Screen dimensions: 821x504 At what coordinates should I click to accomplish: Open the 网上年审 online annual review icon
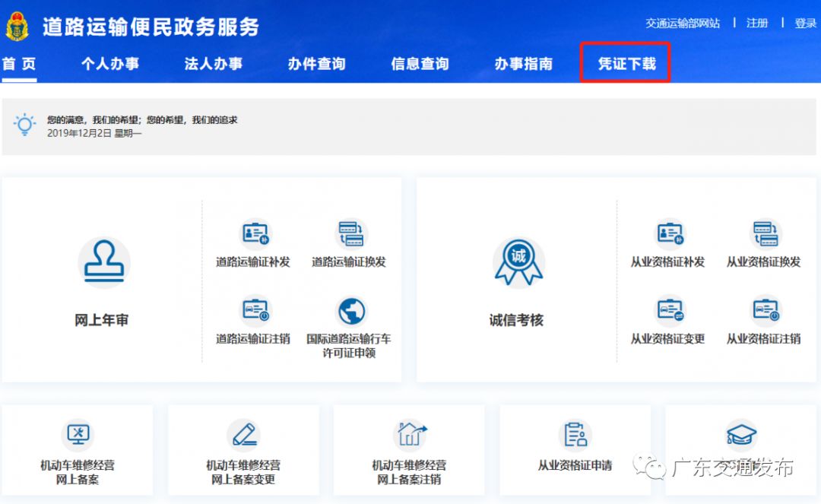[x=104, y=262]
